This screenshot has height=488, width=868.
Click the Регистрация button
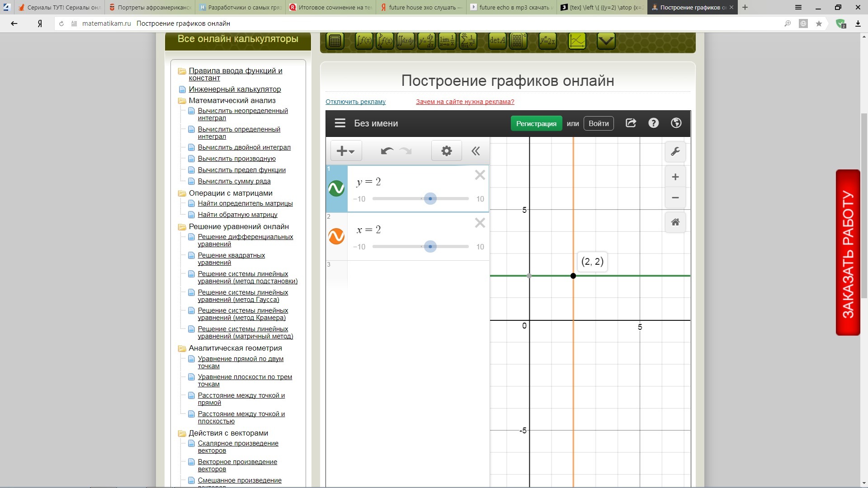click(x=536, y=123)
